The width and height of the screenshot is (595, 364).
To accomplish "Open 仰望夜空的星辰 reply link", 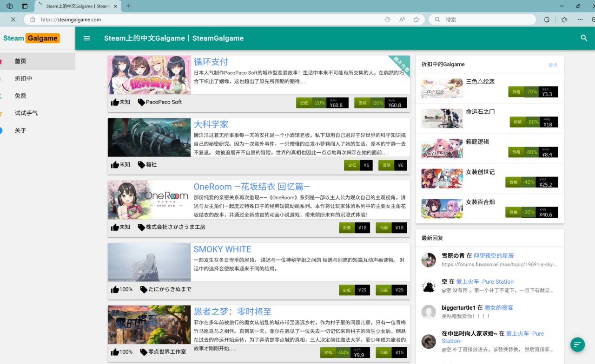I will click(494, 256).
